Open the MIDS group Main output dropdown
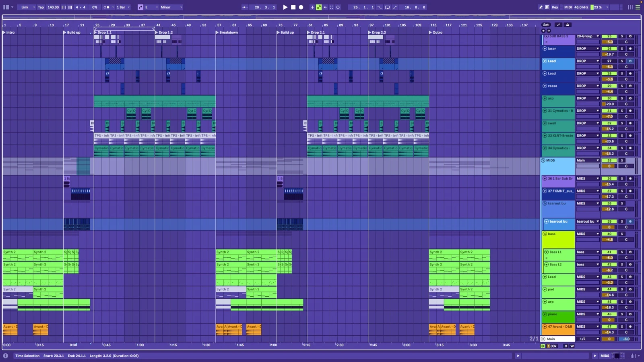Screen dimensions: 644x362 coord(588,160)
